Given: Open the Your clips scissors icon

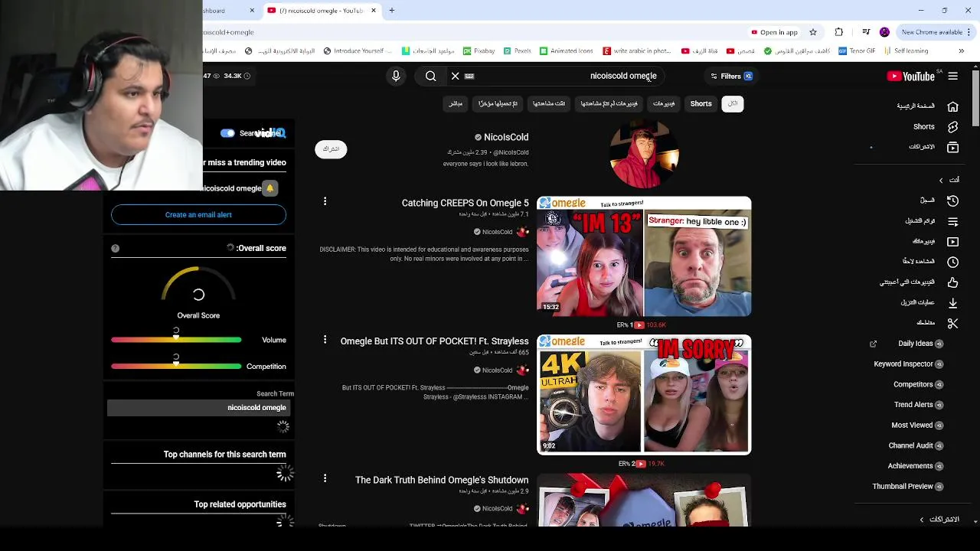Looking at the screenshot, I should click(x=952, y=323).
